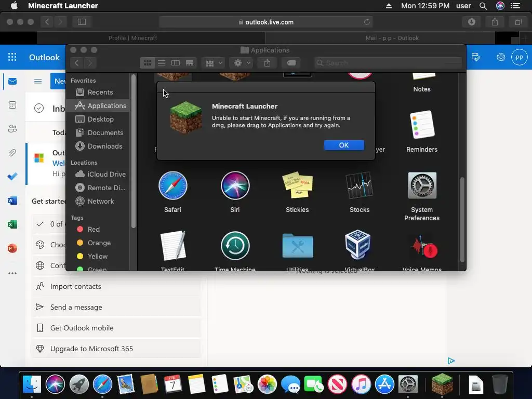Show Safari tab overview

click(x=518, y=22)
